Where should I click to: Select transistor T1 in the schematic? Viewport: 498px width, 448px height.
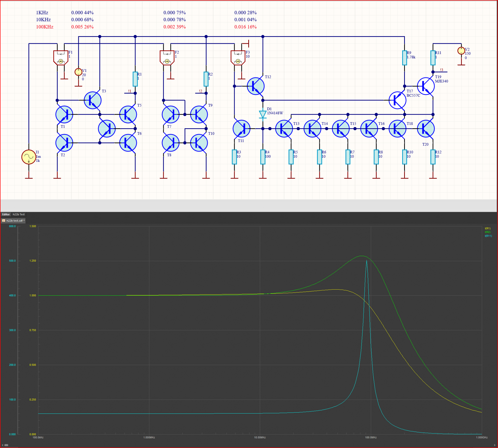64,114
